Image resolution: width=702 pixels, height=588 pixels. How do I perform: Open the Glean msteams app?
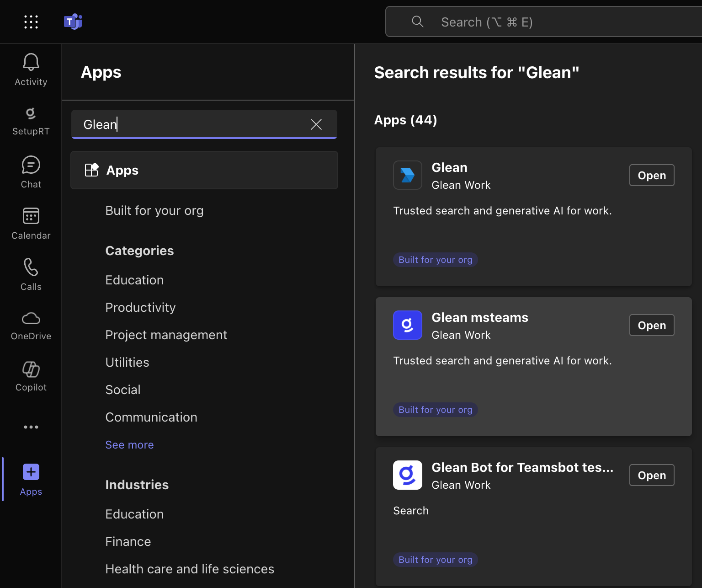[x=651, y=326]
